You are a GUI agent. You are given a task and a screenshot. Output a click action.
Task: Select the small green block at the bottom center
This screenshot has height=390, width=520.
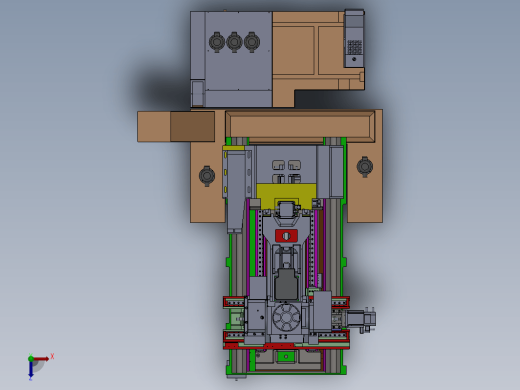click(x=286, y=357)
